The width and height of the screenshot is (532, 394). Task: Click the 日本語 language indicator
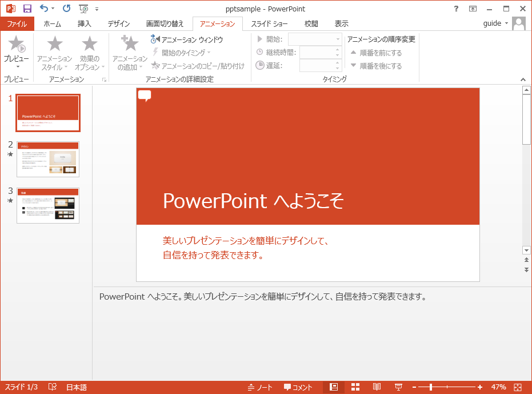[77, 387]
